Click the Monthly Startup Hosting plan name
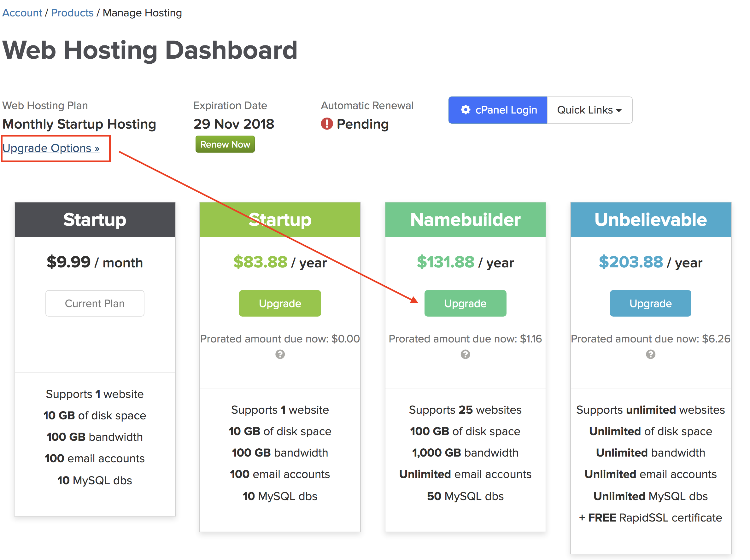750x560 pixels. click(79, 124)
